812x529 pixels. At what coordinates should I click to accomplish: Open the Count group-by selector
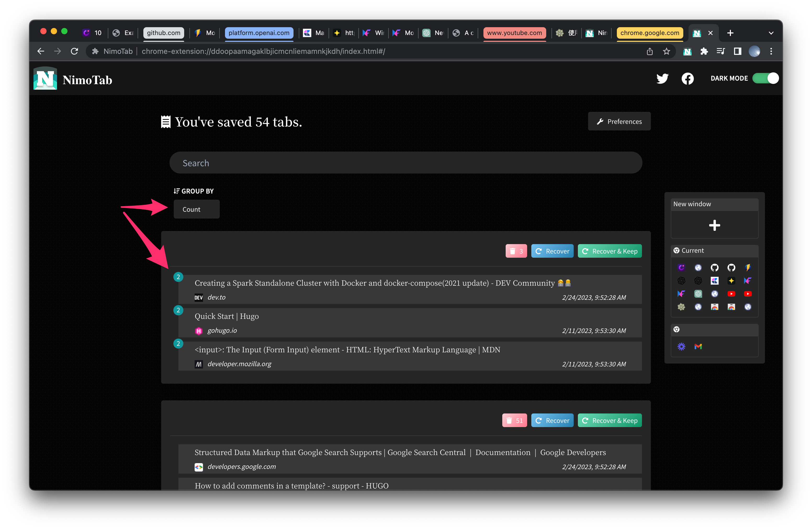tap(196, 209)
